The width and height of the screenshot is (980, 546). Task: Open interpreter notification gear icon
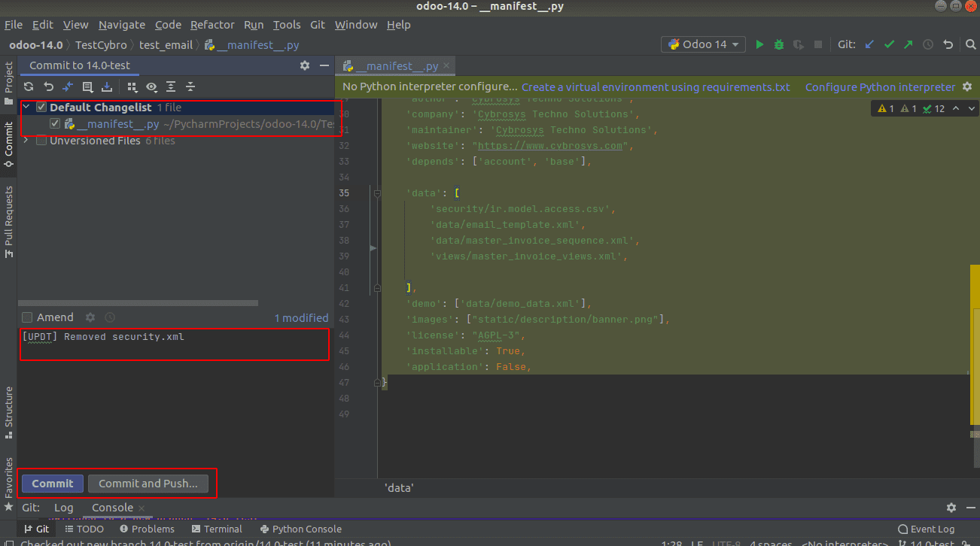967,87
